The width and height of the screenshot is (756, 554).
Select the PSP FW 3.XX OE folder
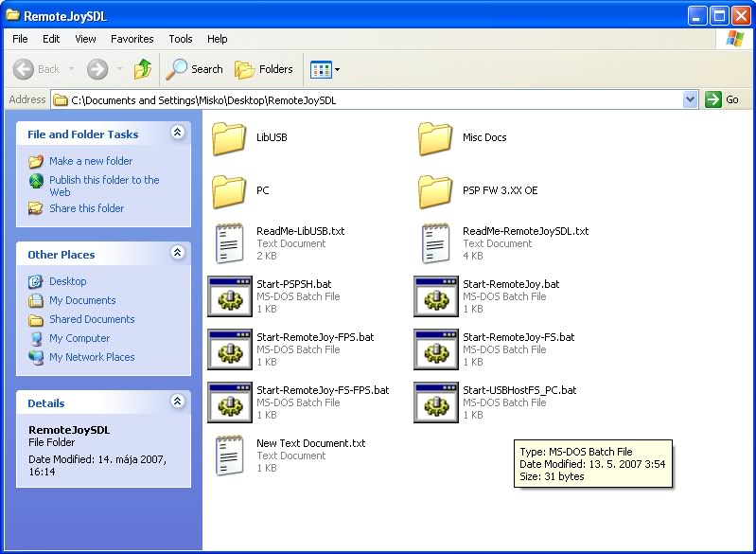(435, 191)
